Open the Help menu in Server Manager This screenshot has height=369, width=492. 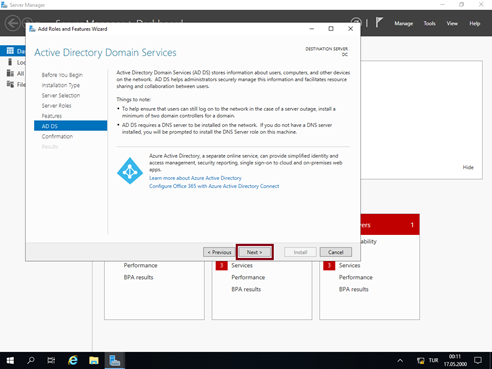475,23
